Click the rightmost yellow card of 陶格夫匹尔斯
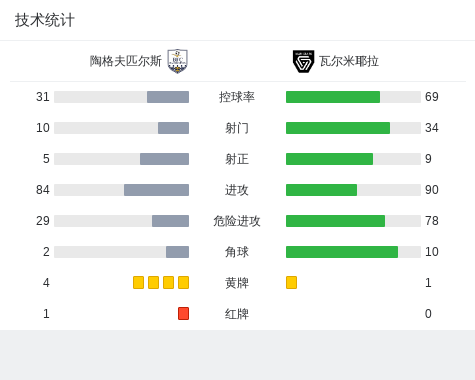The width and height of the screenshot is (475, 380). (183, 283)
